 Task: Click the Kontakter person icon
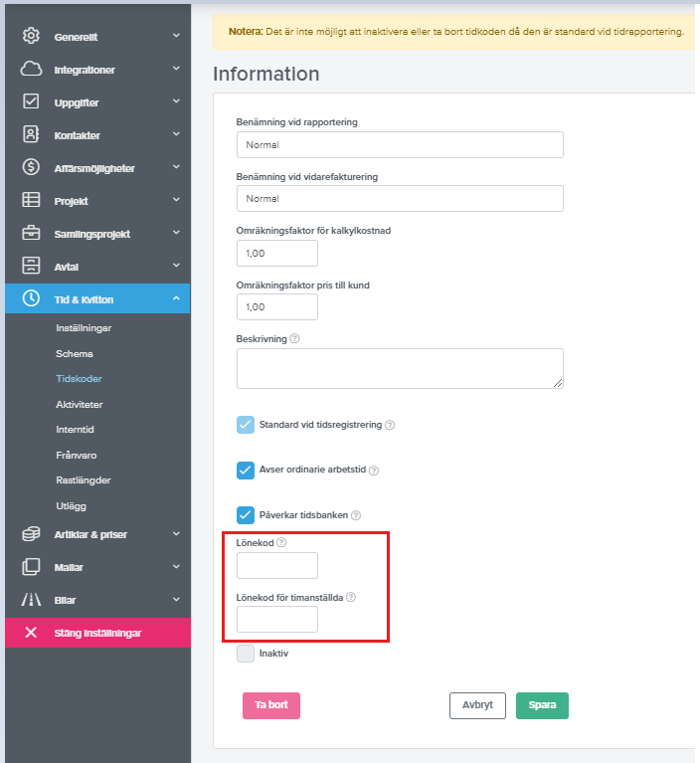(x=31, y=135)
